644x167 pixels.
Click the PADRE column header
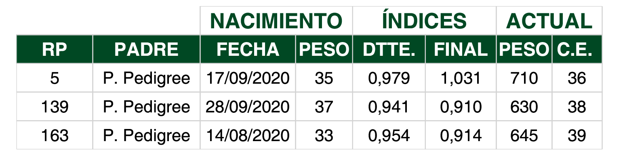[x=146, y=49]
